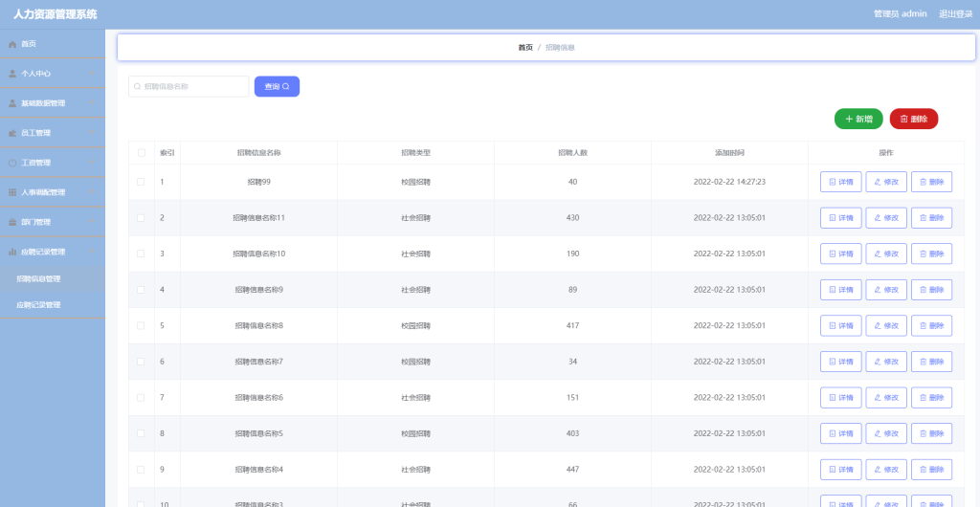Viewport: 980px width, 507px height.
Task: Expand 个人中心 using its chevron arrow
Action: tap(93, 74)
